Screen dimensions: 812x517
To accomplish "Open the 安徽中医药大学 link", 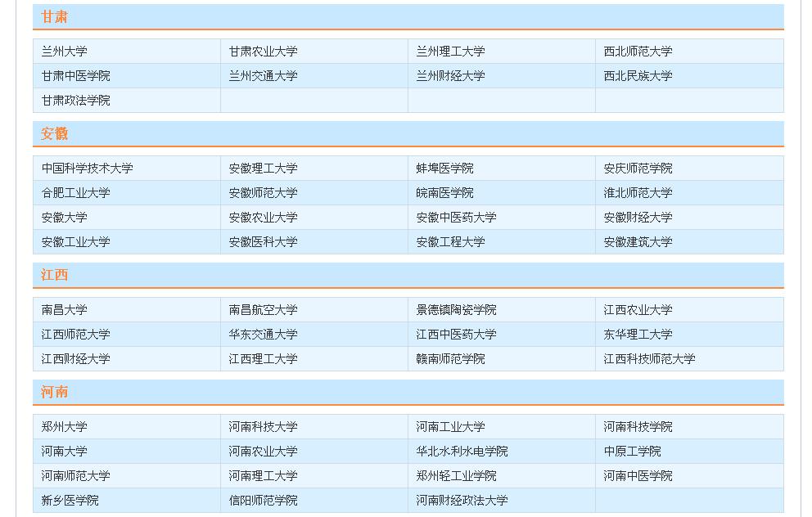I will (x=456, y=218).
